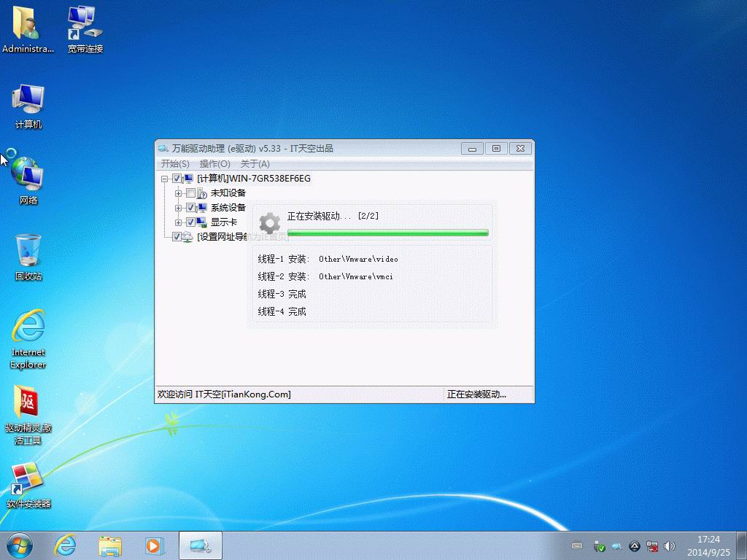
Task: Click the 线程-3 完成 line
Action: [282, 295]
